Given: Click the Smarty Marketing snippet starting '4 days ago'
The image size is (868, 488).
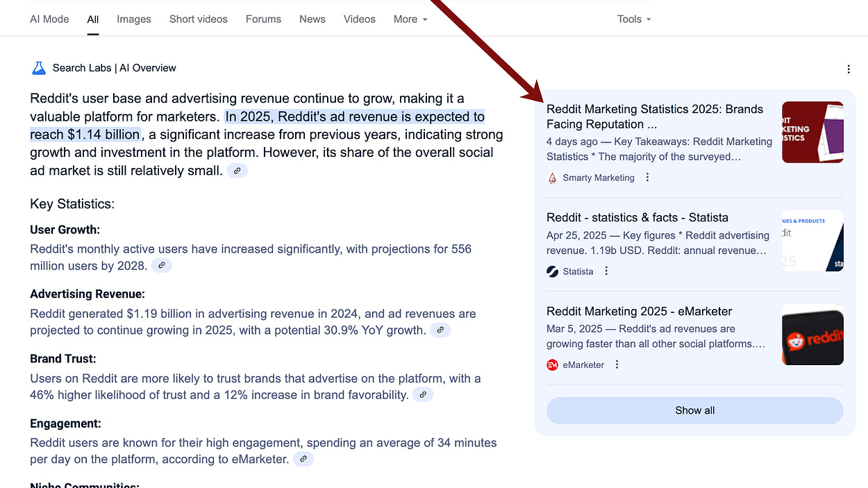Looking at the screenshot, I should pos(659,149).
